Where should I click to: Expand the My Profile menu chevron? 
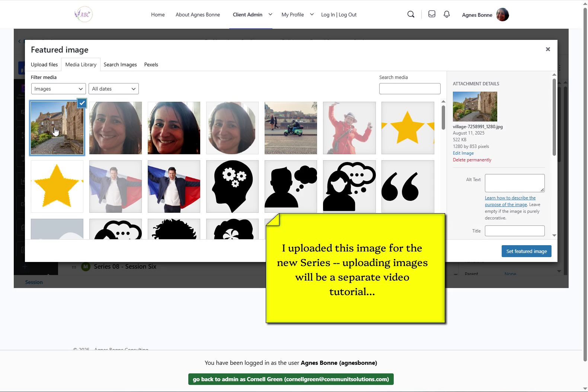click(x=312, y=15)
